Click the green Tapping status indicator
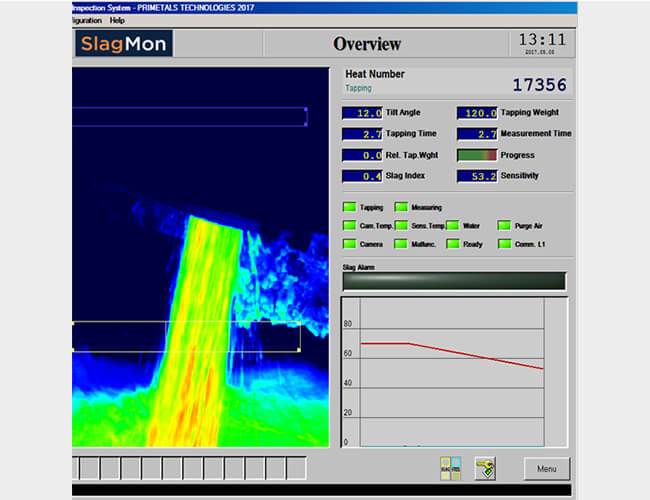Viewport: 650px width, 500px height. (x=349, y=207)
